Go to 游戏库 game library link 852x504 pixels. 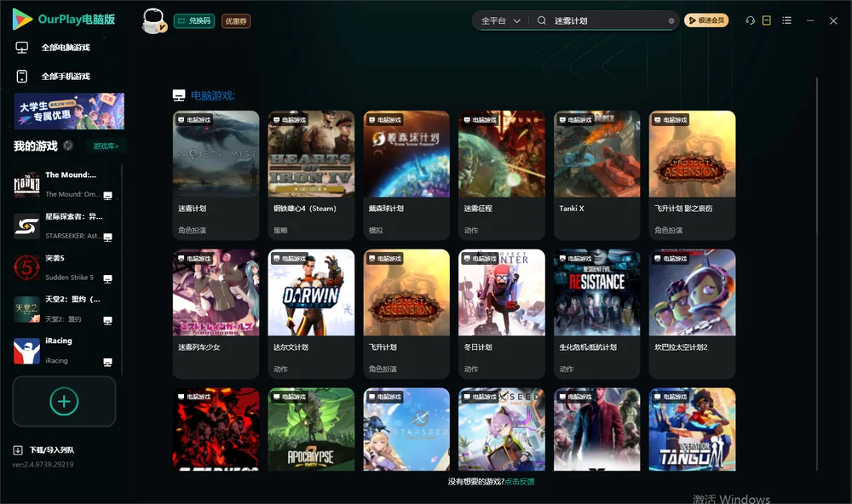click(106, 146)
